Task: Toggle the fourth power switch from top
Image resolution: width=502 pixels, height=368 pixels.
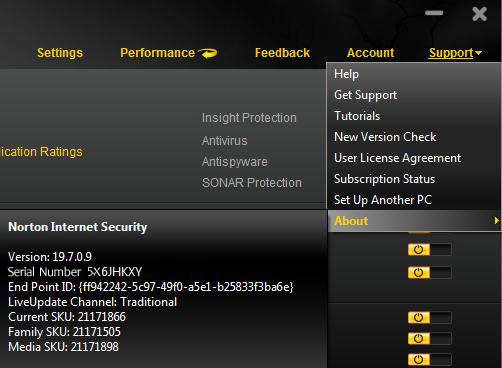Action: 430,339
